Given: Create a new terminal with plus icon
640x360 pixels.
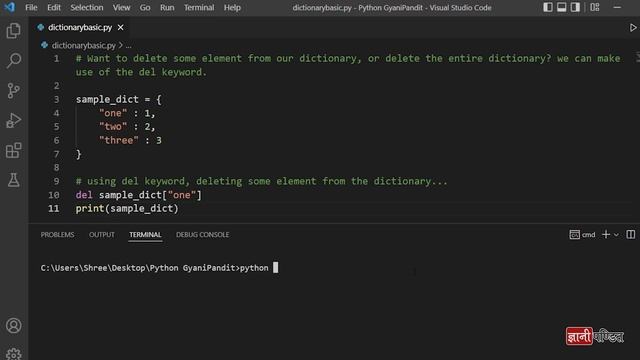Looking at the screenshot, I should pyautogui.click(x=606, y=234).
